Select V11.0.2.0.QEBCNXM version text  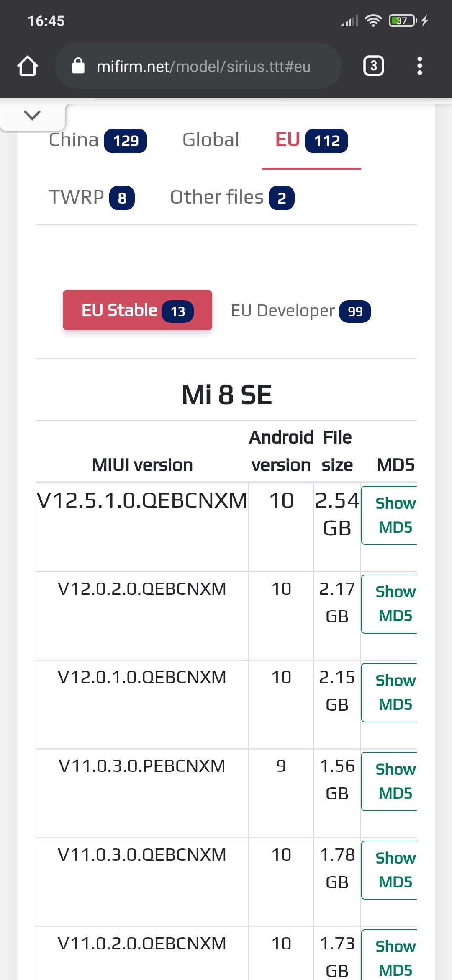pos(142,944)
